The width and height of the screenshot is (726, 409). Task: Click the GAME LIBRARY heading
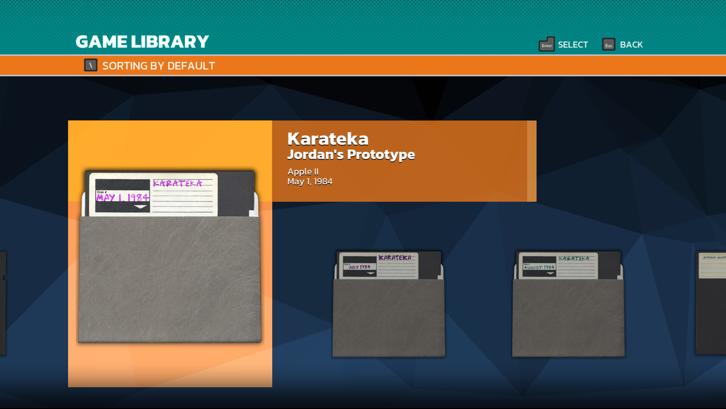click(x=142, y=42)
